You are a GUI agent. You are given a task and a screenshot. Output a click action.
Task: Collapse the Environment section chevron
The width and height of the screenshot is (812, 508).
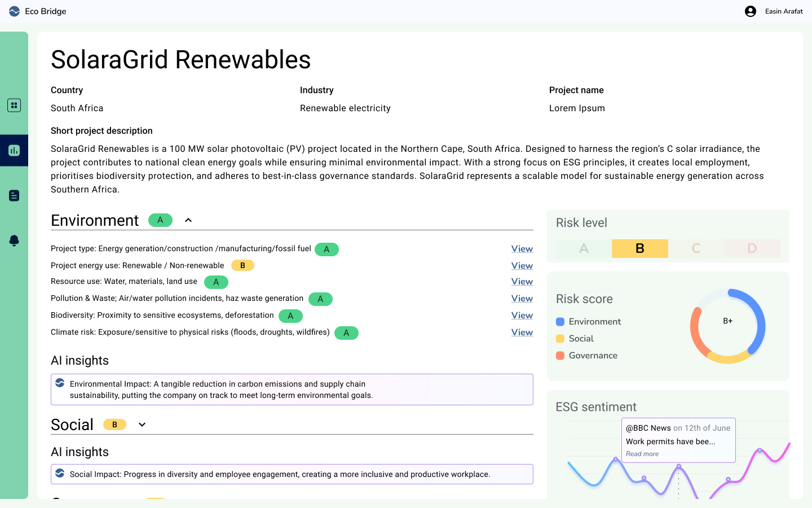pos(188,220)
